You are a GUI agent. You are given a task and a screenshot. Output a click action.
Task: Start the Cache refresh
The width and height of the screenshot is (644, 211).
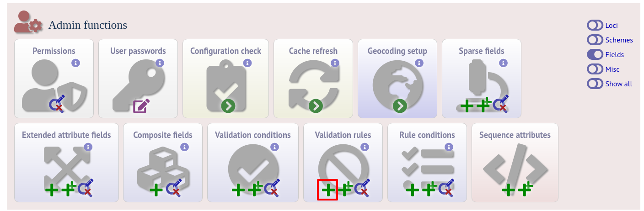(316, 106)
